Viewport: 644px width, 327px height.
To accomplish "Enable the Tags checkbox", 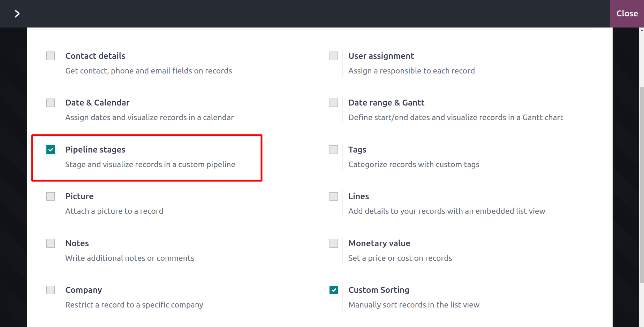I will pyautogui.click(x=334, y=150).
